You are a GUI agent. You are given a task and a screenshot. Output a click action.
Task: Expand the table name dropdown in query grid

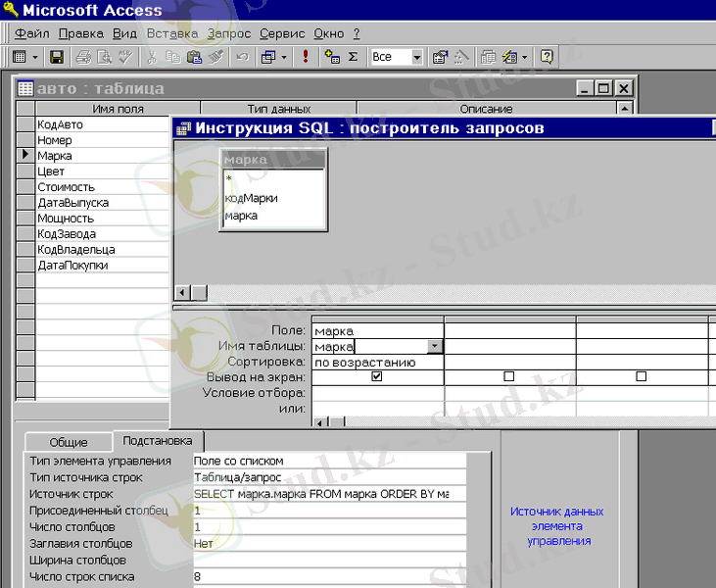point(435,346)
